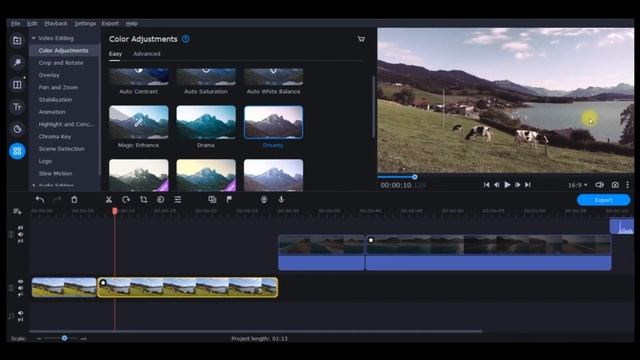640x360 pixels.
Task: Toggle link on main video track
Action: point(20,295)
